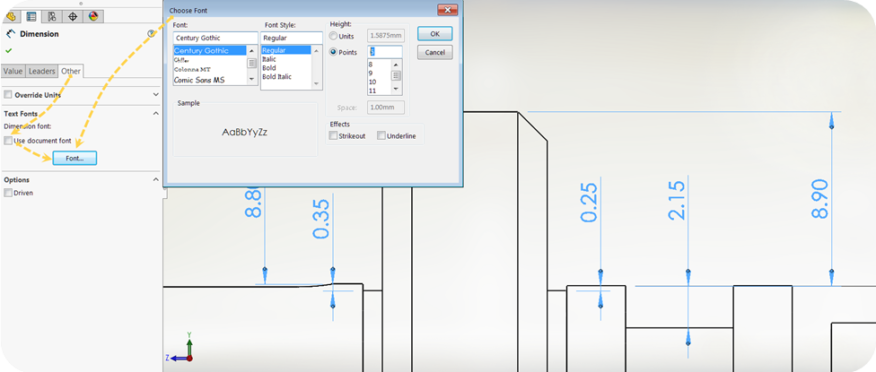
Task: Collapse the Options section chevron
Action: [x=156, y=180]
